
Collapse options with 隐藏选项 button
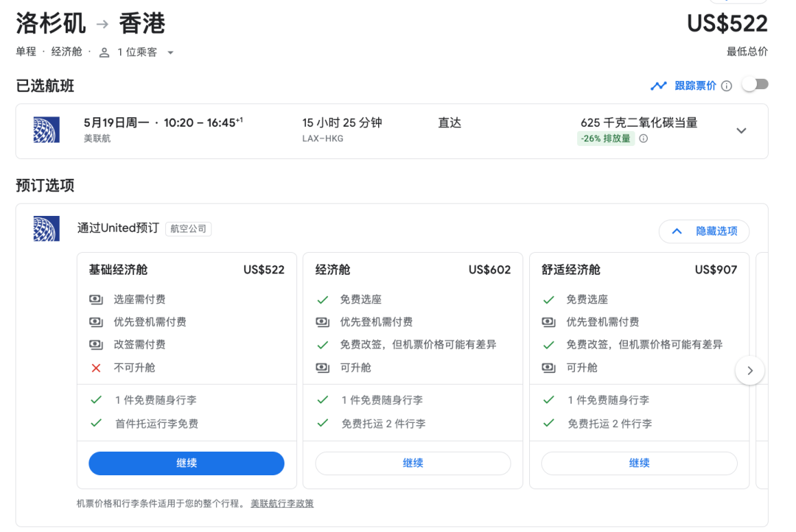[704, 231]
